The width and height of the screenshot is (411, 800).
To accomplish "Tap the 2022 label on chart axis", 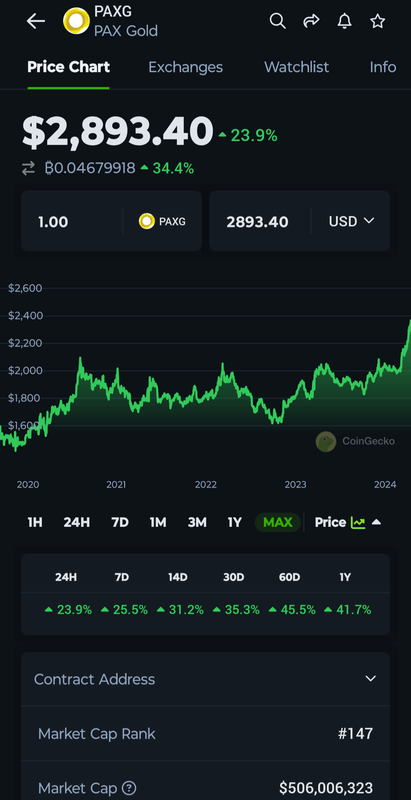I will (206, 485).
